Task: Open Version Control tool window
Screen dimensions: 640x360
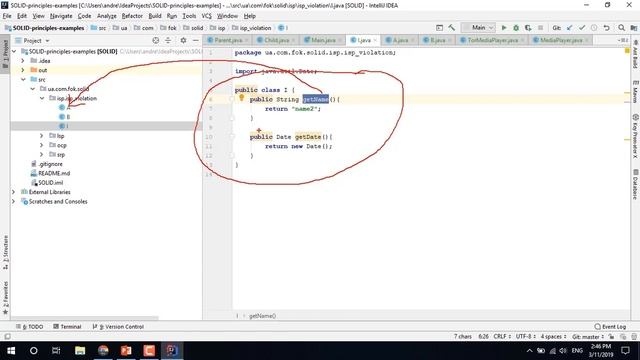Action: pyautogui.click(x=118, y=327)
